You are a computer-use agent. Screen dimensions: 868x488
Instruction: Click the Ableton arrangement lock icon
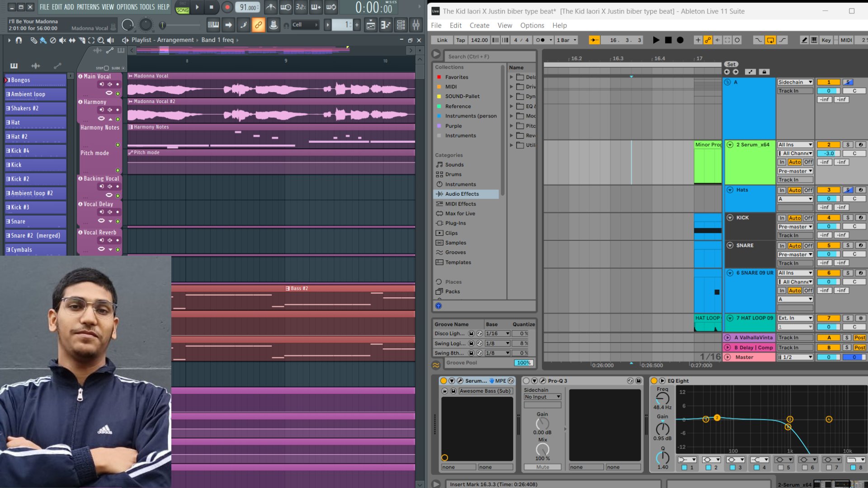(764, 72)
